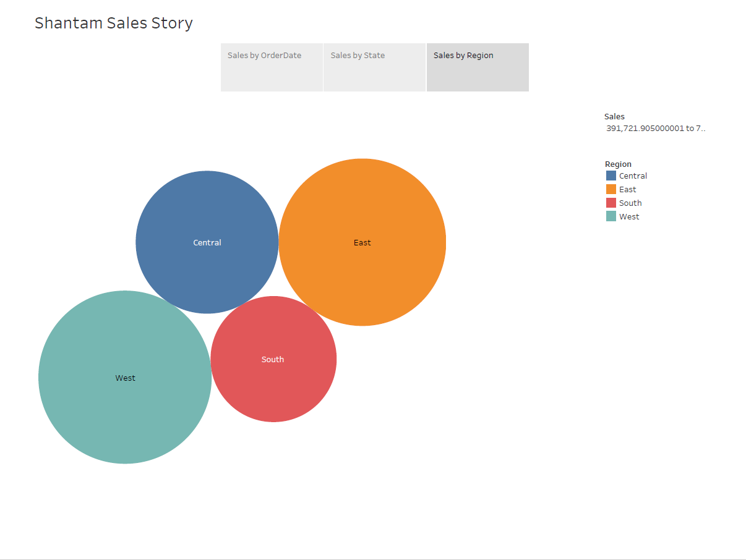
Task: Select the East bubble in the chart
Action: (362, 242)
